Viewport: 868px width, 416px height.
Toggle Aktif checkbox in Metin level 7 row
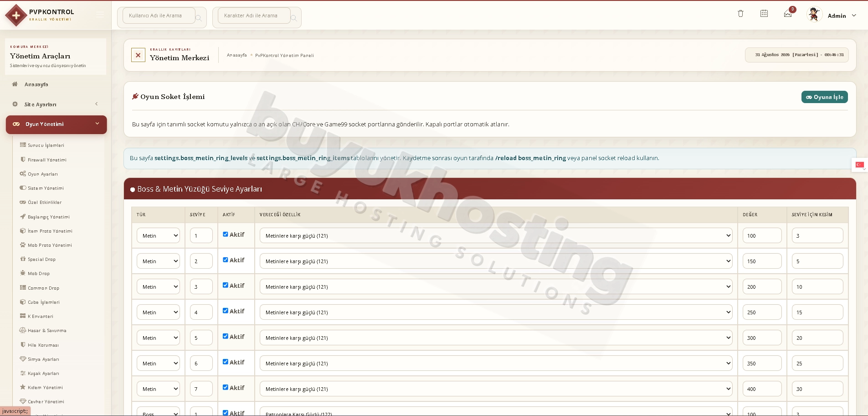coord(226,388)
